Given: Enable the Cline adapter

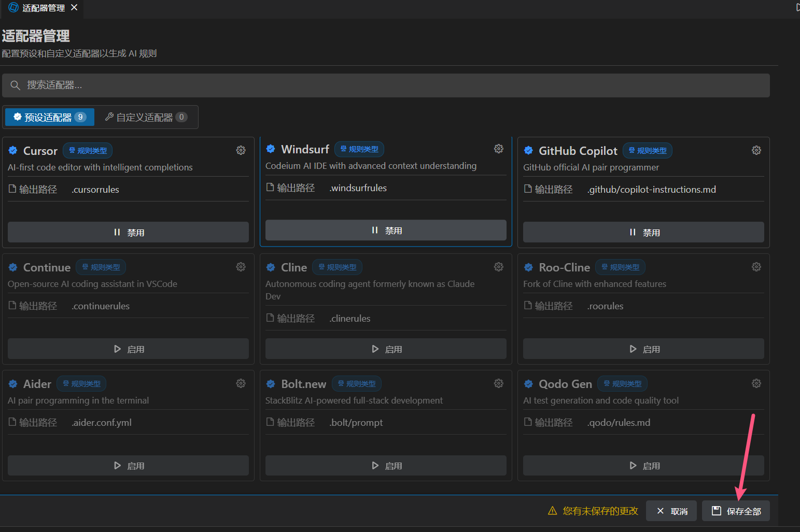Looking at the screenshot, I should (x=386, y=349).
